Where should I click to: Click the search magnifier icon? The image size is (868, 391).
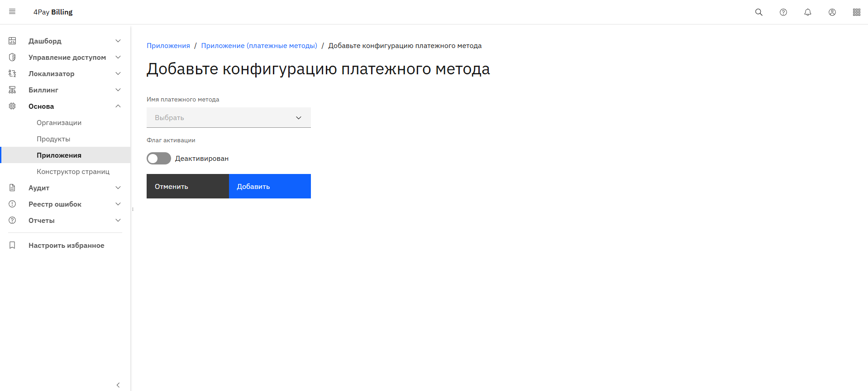coord(758,12)
